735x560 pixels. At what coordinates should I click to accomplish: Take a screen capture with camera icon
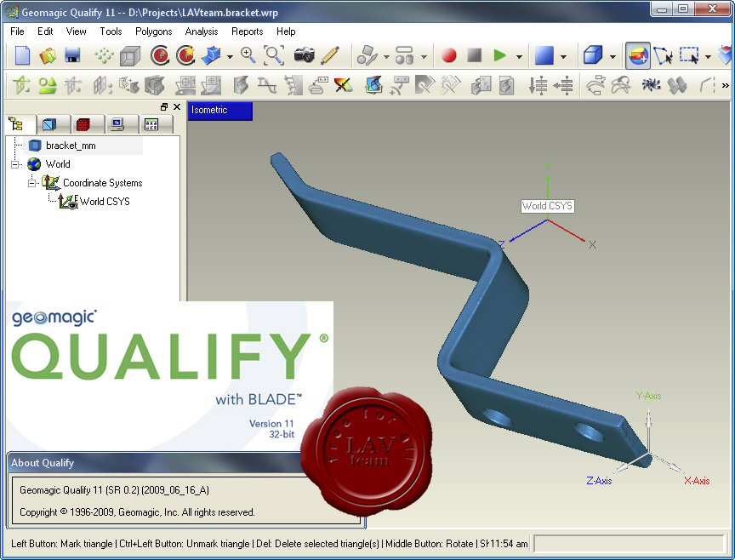305,55
